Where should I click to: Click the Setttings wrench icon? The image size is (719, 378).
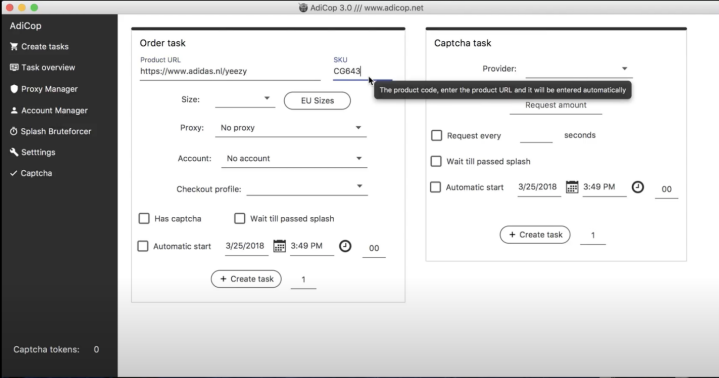(14, 152)
